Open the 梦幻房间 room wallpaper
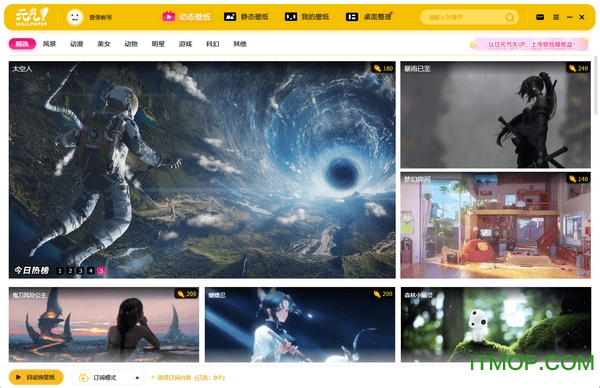 coord(496,225)
